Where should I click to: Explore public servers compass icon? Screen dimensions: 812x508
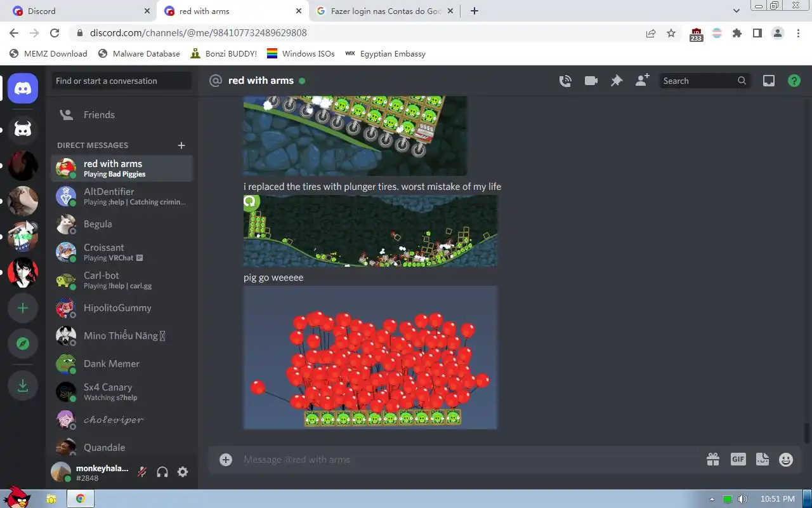23,344
